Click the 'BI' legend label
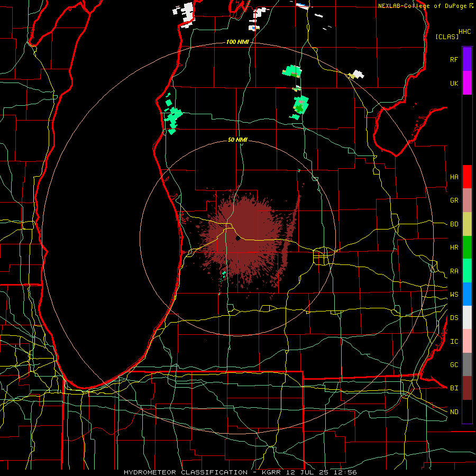The image size is (476, 476). coord(454,388)
